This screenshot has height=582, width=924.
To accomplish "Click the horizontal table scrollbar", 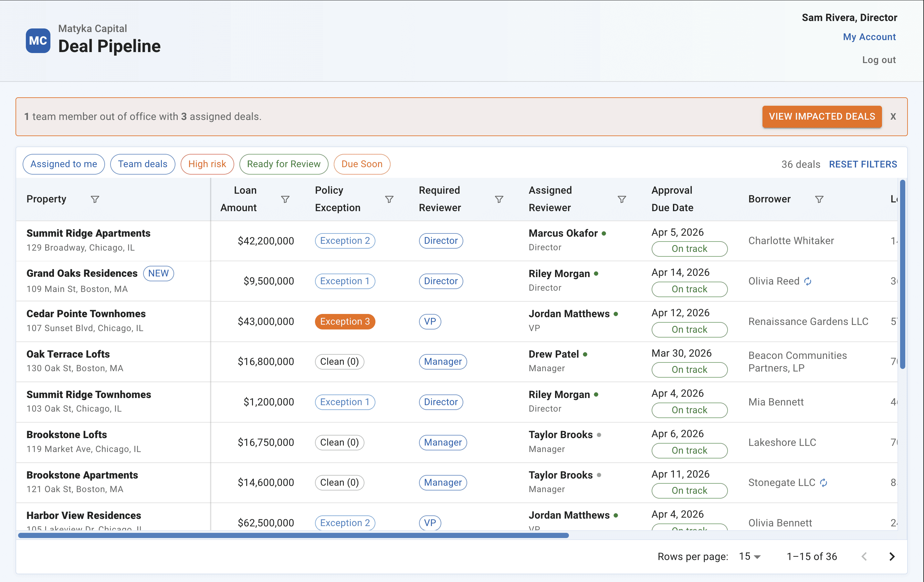I will (293, 535).
